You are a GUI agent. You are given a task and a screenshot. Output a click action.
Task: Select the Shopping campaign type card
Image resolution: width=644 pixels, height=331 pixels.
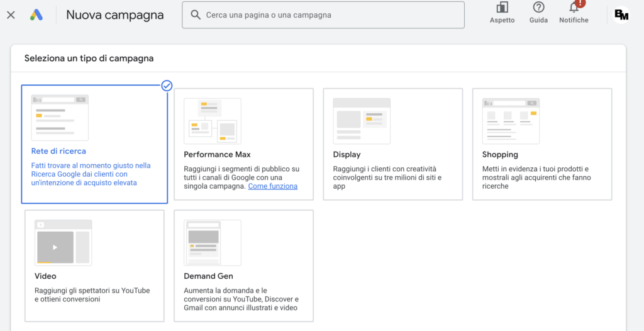click(x=541, y=144)
